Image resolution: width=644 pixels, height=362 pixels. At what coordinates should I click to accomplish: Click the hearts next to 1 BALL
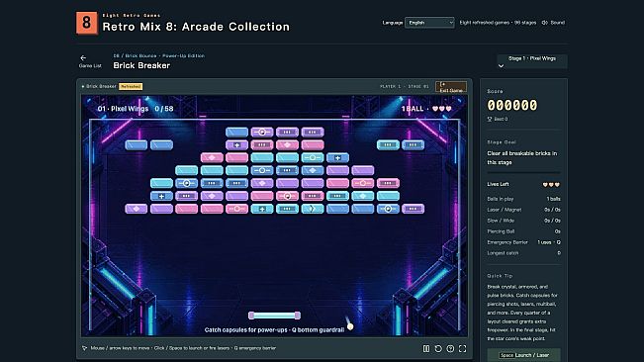(x=441, y=109)
